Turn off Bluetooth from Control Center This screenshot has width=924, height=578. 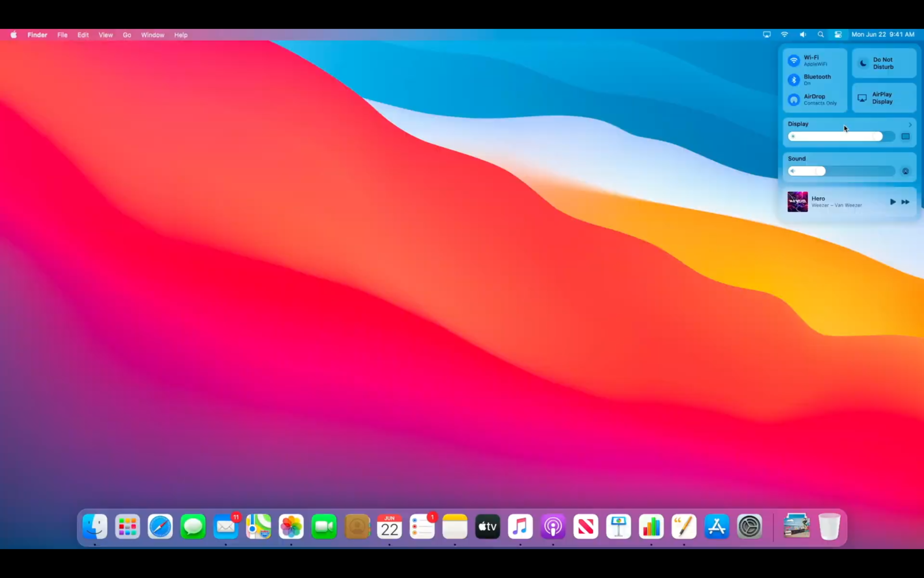(795, 80)
